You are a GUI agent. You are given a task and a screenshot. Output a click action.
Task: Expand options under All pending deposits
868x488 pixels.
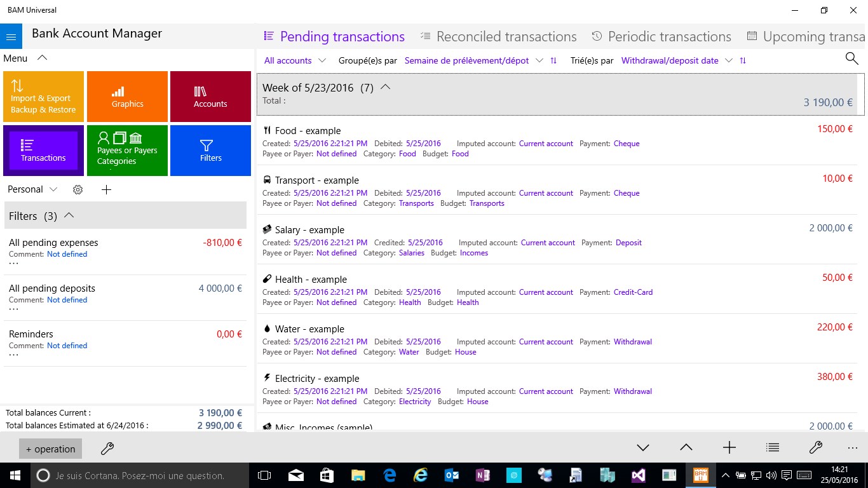coord(13,309)
